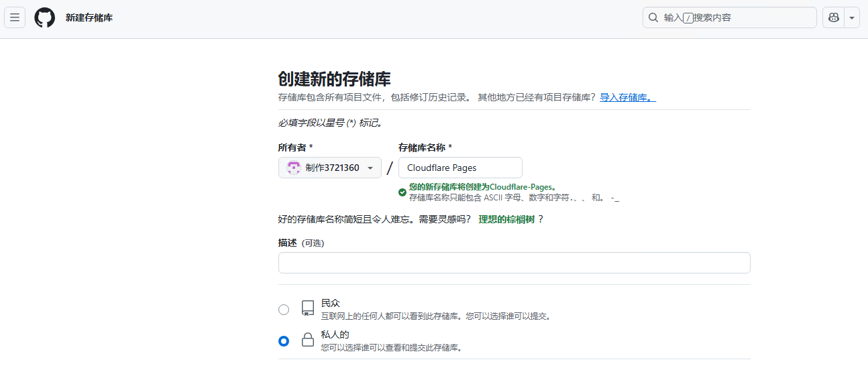Click the slash shortcut key badge in search
The width and height of the screenshot is (868, 368).
click(x=688, y=18)
